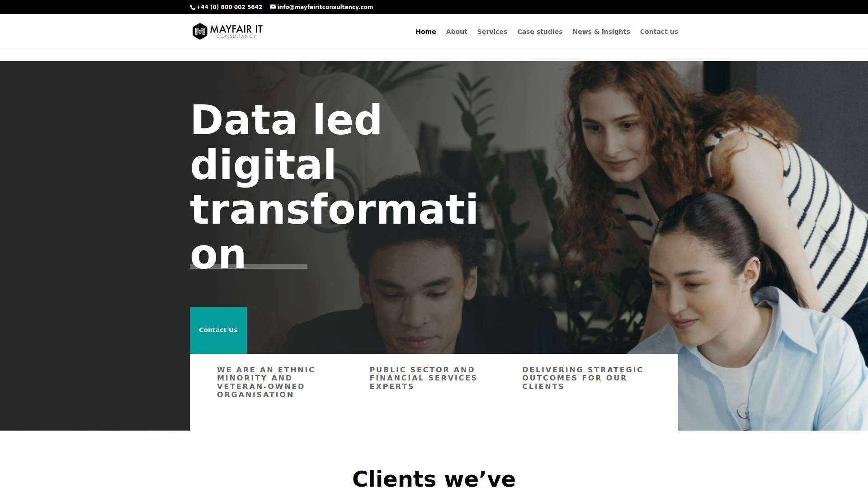
Task: Click the Clients we've heading
Action: tap(434, 478)
